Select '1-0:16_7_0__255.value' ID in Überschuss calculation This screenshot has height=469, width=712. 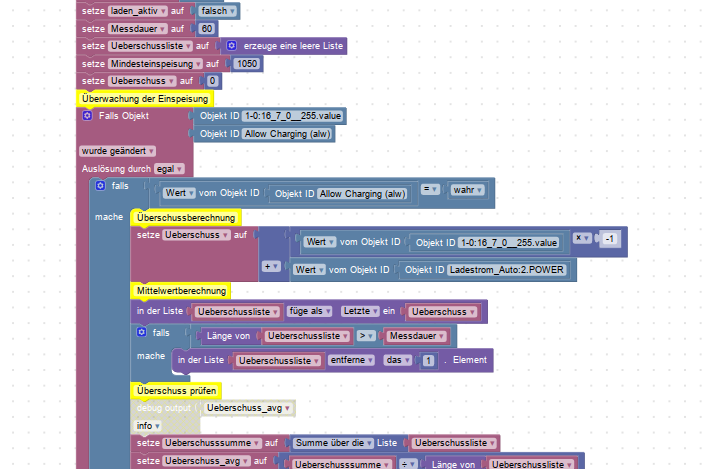pos(508,243)
